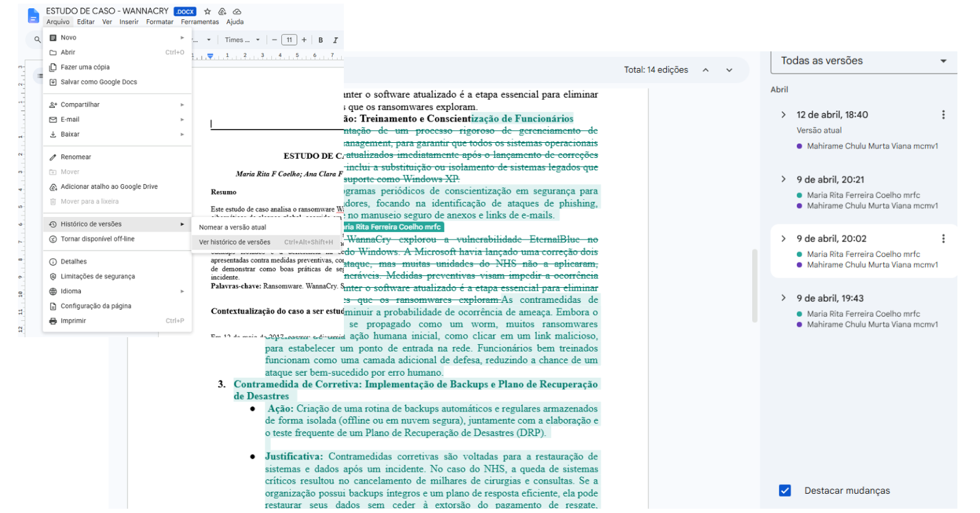
Task: Choose Novo in the Arquivo menu
Action: coord(117,38)
